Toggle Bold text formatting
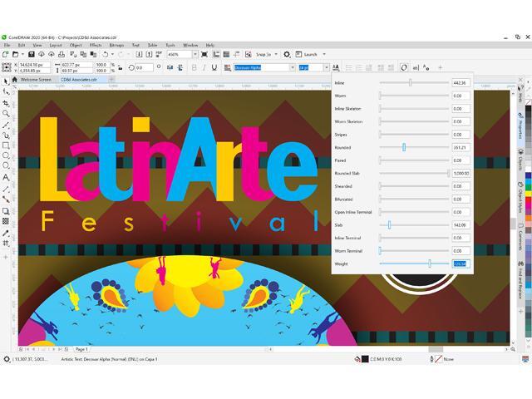Image resolution: width=532 pixels, height=399 pixels. tap(194, 67)
